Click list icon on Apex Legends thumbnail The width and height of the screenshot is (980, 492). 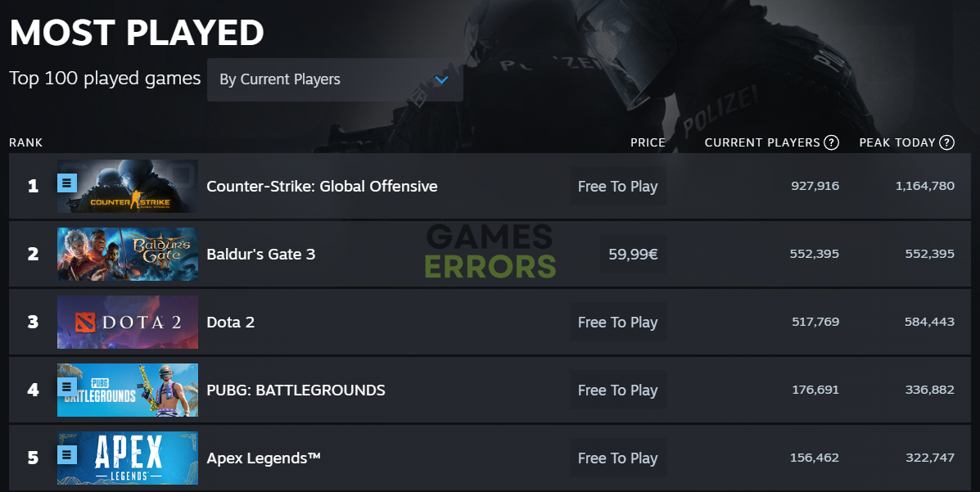pos(67,454)
